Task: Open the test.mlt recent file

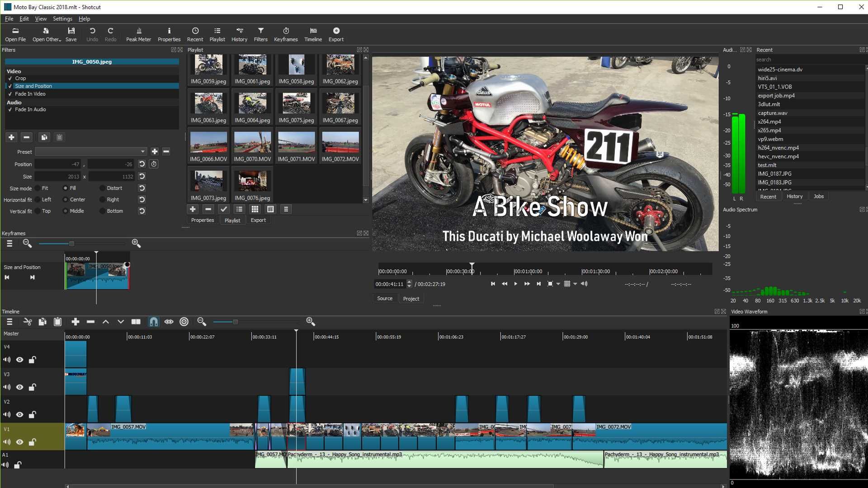Action: tap(767, 165)
